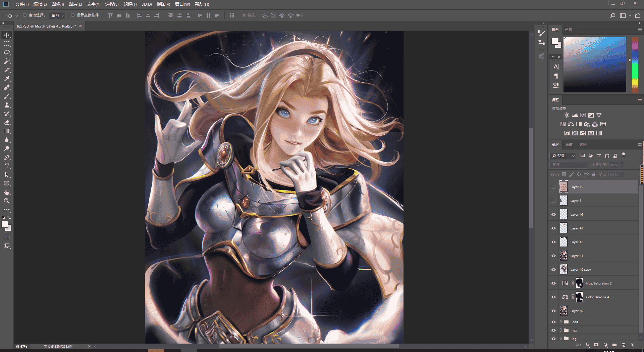Select the Layer 41 thumbnail
Screen dimensions: 644x352
(x=563, y=256)
